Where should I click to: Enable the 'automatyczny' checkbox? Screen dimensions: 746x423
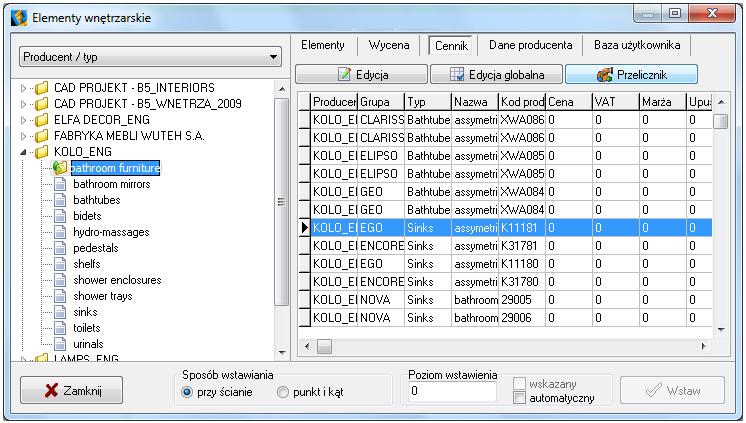point(520,398)
